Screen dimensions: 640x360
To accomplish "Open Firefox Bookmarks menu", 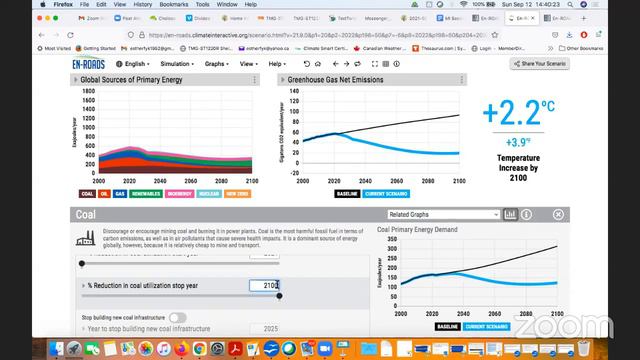I will [174, 4].
